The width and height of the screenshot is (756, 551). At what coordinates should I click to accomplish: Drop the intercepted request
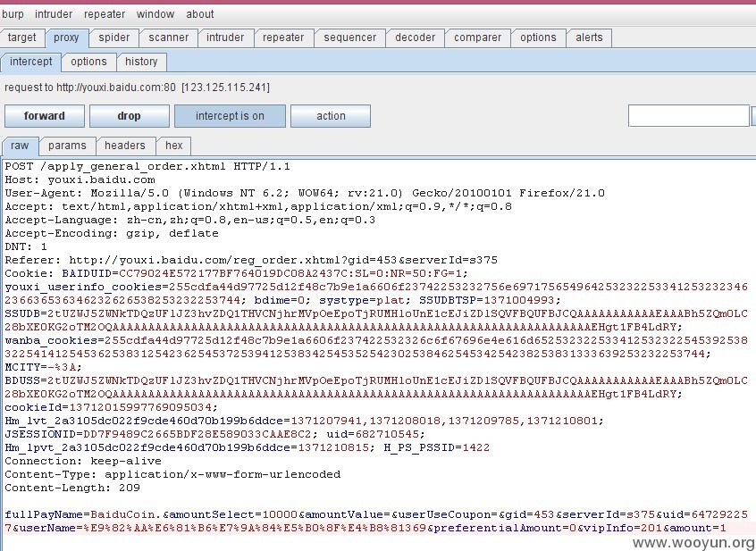point(130,116)
